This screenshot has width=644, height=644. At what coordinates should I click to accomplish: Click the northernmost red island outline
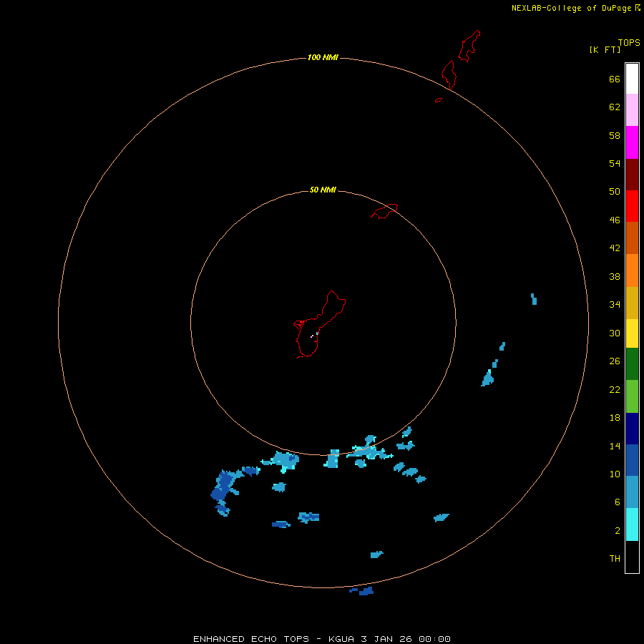coord(469,46)
